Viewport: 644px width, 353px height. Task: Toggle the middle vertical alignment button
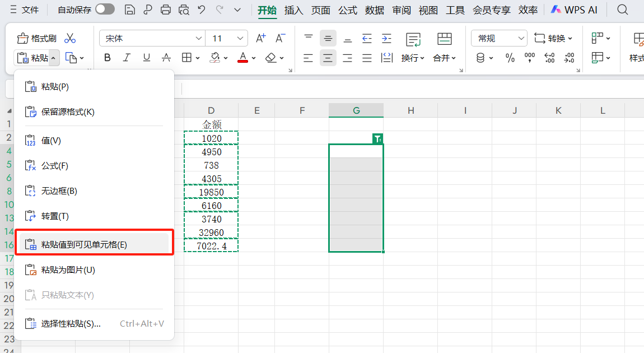pyautogui.click(x=328, y=38)
